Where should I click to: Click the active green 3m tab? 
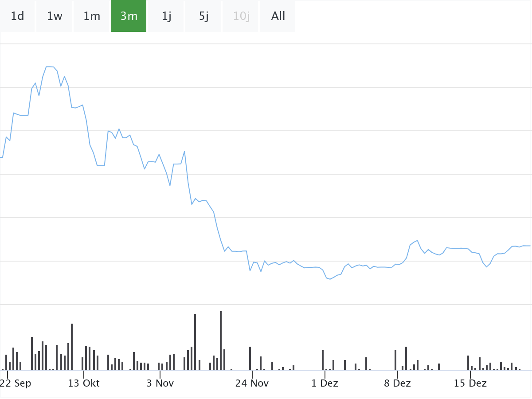click(x=129, y=16)
